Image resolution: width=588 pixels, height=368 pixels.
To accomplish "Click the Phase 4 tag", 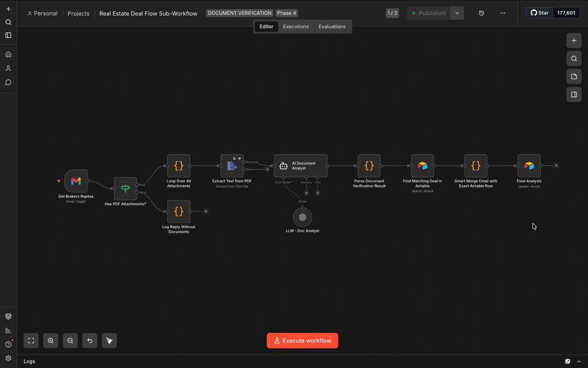I will click(x=287, y=13).
